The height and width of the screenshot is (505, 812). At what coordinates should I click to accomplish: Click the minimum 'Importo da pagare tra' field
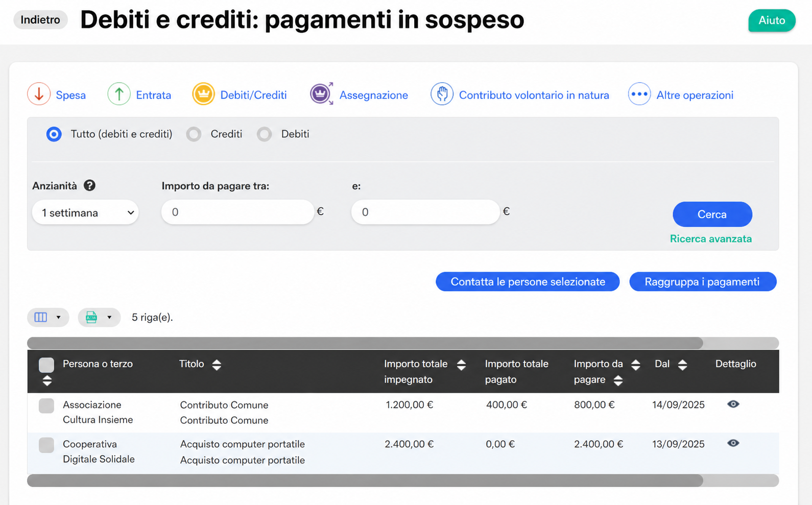[237, 212]
